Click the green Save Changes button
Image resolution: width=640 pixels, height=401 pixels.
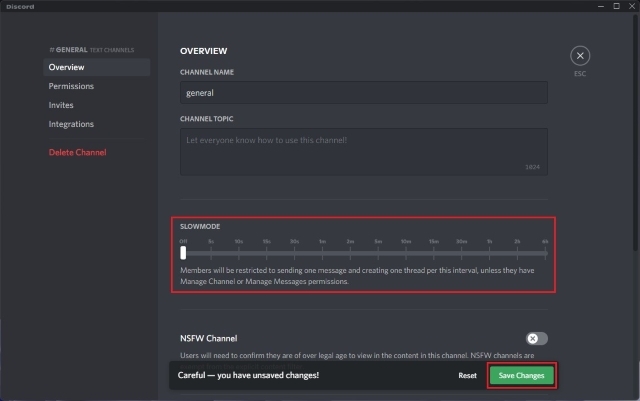click(521, 376)
